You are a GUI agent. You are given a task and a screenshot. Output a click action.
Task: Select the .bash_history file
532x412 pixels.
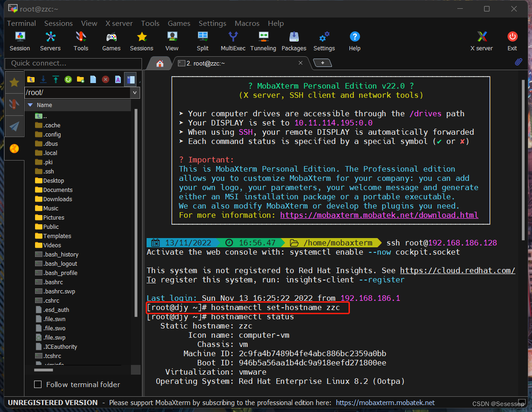click(57, 254)
